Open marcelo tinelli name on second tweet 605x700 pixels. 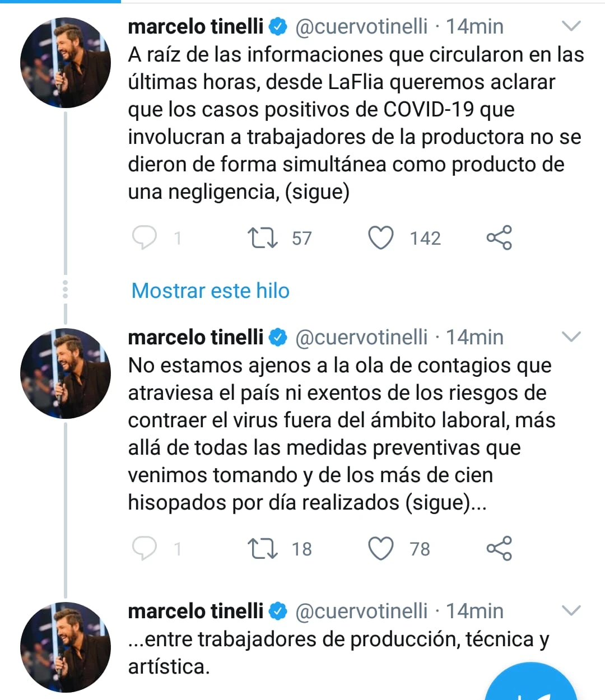coord(196,337)
